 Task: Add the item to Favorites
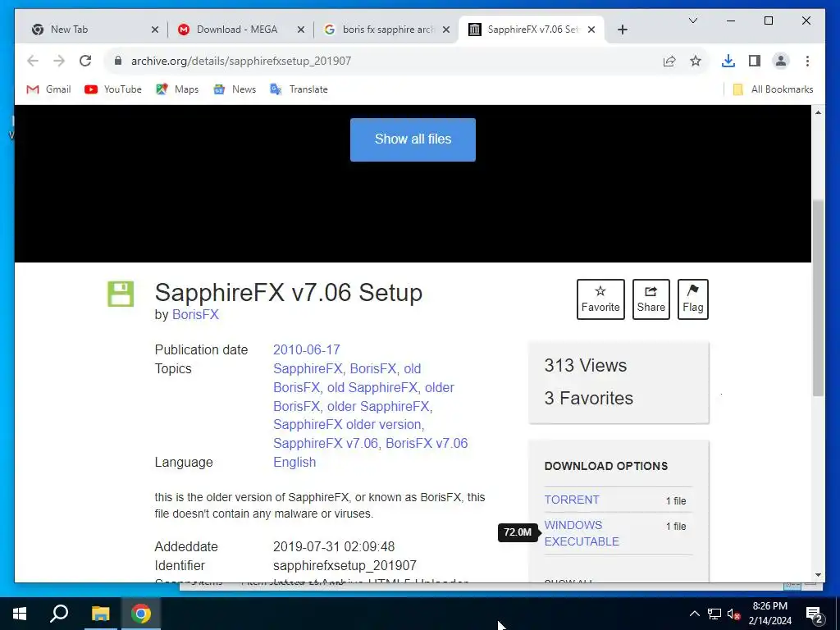tap(600, 299)
